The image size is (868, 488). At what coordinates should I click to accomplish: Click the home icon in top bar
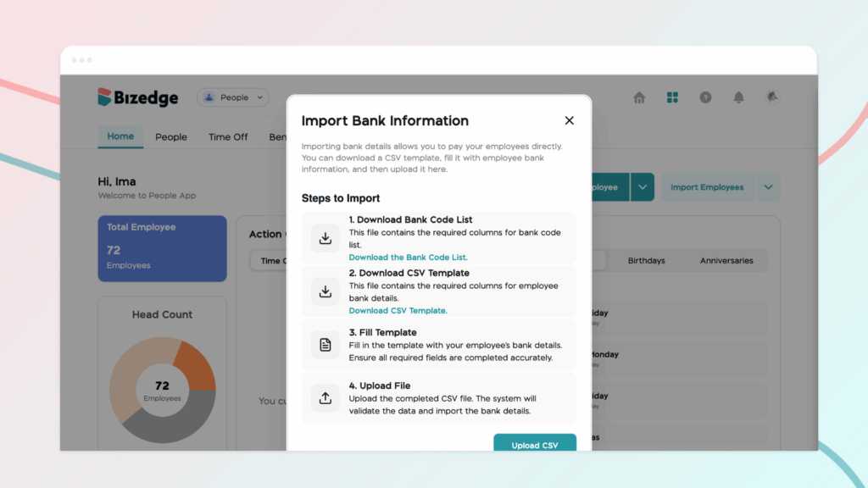pos(639,97)
